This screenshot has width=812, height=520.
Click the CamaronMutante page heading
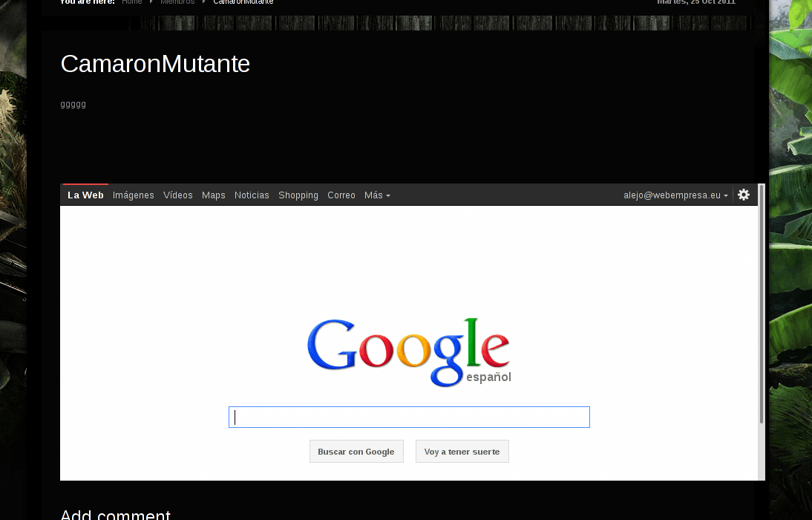tap(155, 64)
